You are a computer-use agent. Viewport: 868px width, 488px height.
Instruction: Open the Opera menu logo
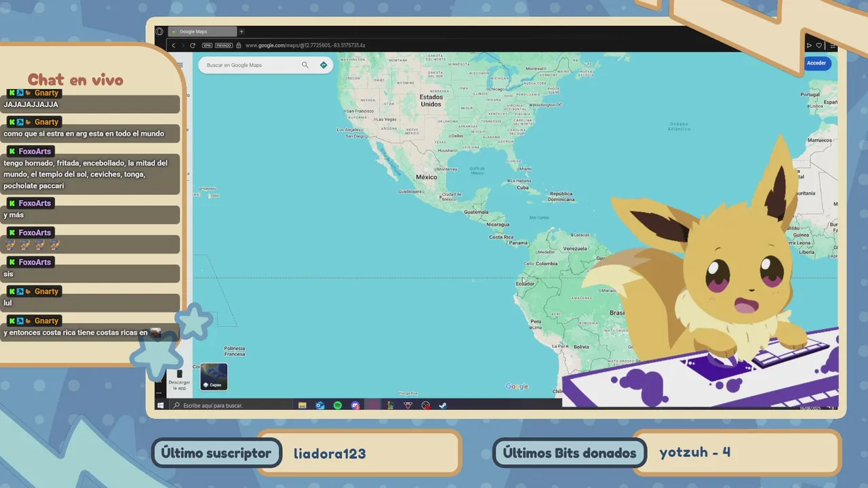(160, 31)
